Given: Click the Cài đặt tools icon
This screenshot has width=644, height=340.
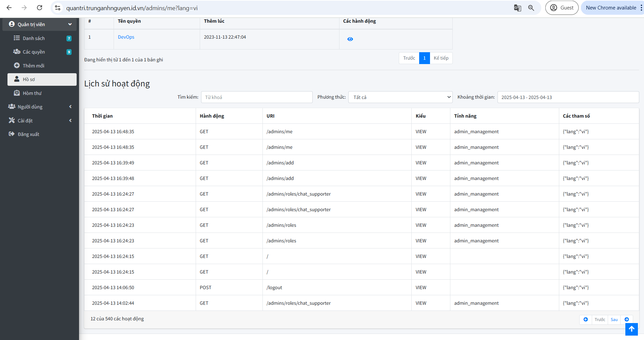Looking at the screenshot, I should click(x=12, y=120).
